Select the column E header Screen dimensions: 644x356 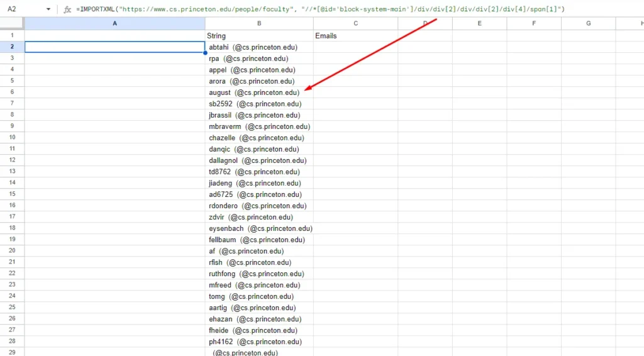pyautogui.click(x=479, y=23)
